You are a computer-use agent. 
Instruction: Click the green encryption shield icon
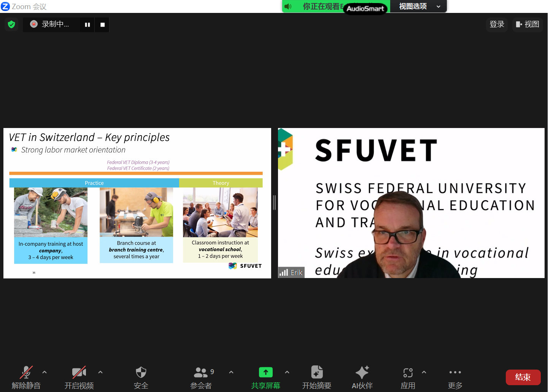[x=11, y=25]
